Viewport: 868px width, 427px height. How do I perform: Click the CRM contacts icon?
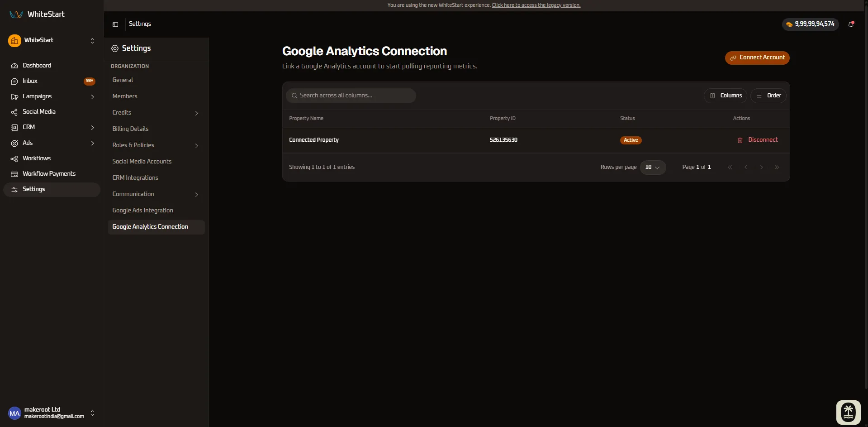14,128
